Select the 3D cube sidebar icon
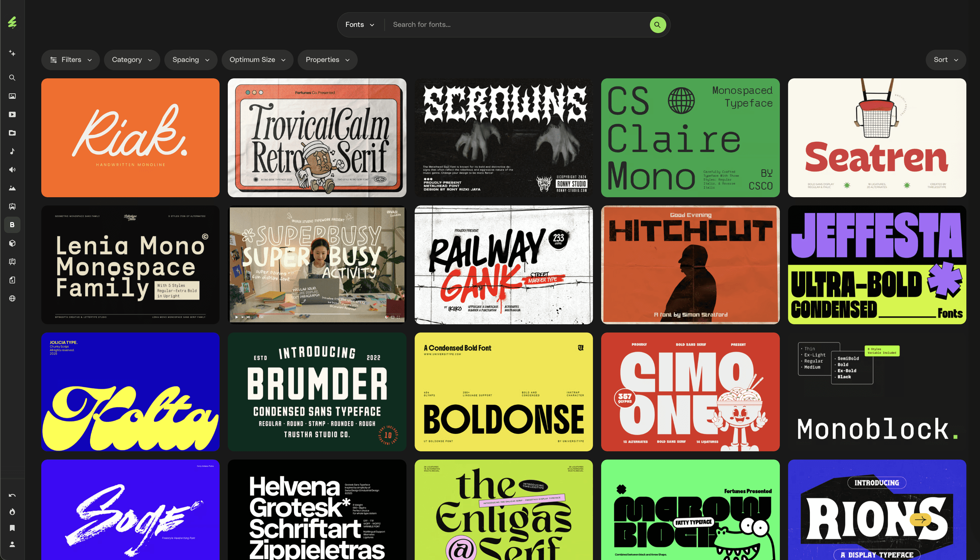The width and height of the screenshot is (980, 560). pyautogui.click(x=12, y=243)
